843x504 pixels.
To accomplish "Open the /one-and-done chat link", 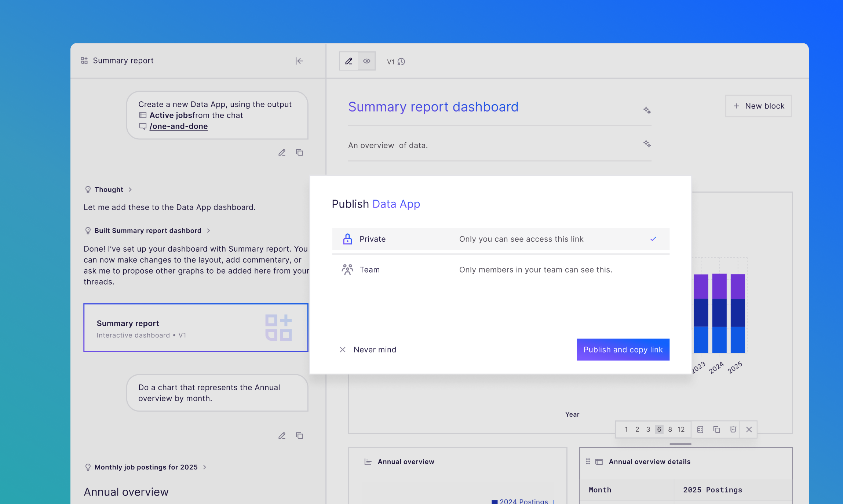I will click(x=179, y=126).
